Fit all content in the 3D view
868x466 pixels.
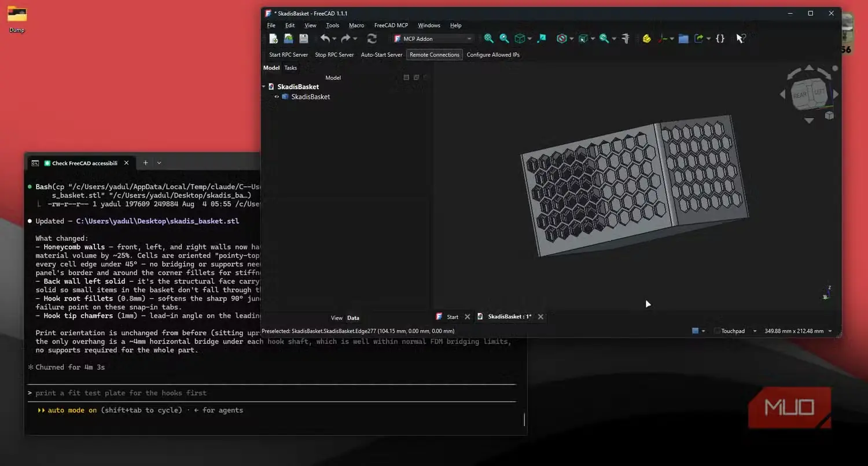click(489, 39)
